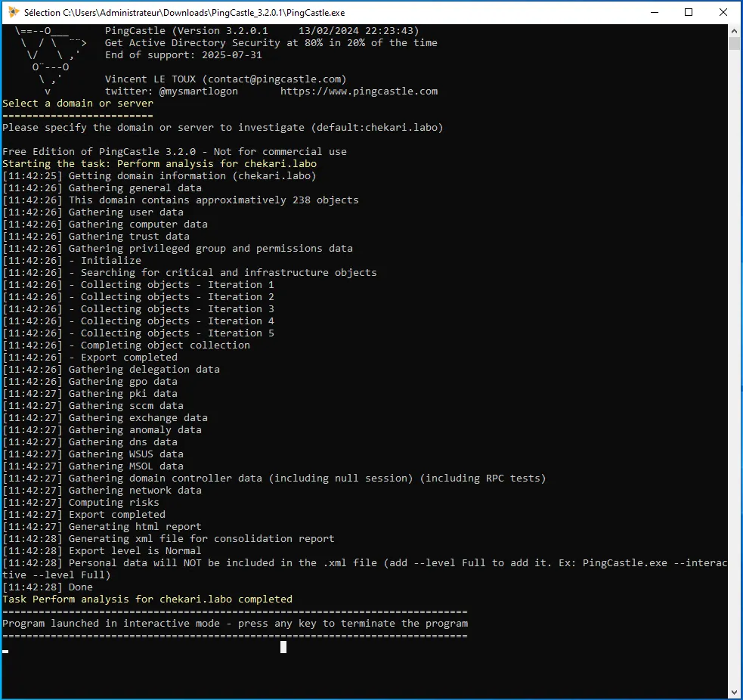Click the vertical scrollbar thumb
Viewport: 743px width, 700px height.
point(734,43)
